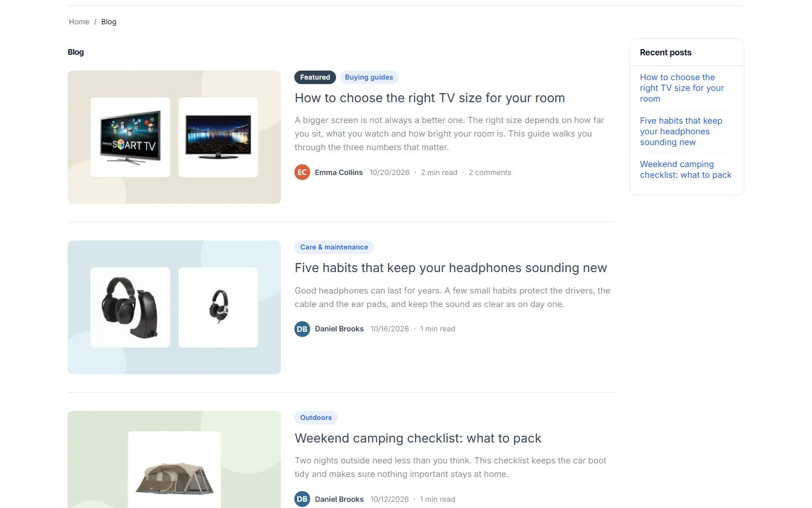The height and width of the screenshot is (508, 812).
Task: Open the night skyline TV thumbnail
Action: click(218, 137)
